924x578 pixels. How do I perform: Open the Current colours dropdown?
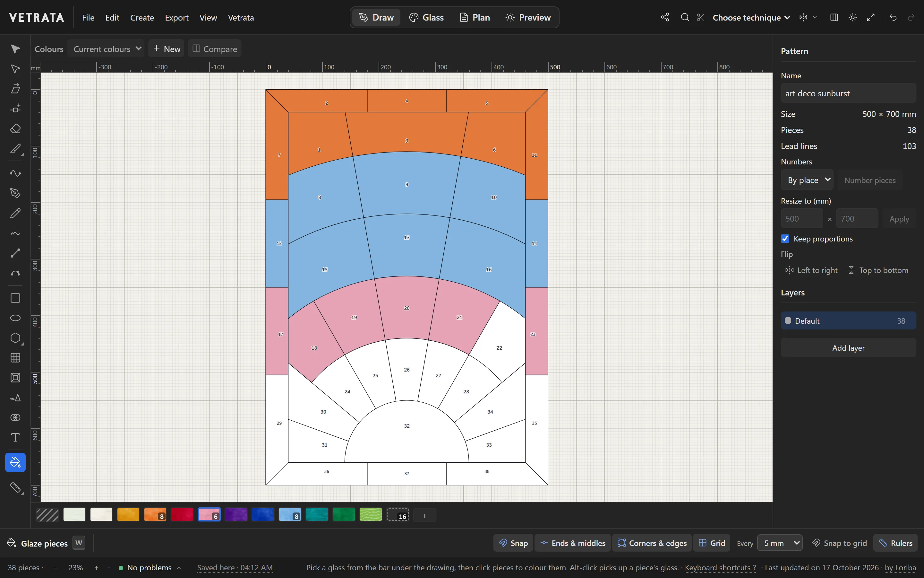(106, 48)
